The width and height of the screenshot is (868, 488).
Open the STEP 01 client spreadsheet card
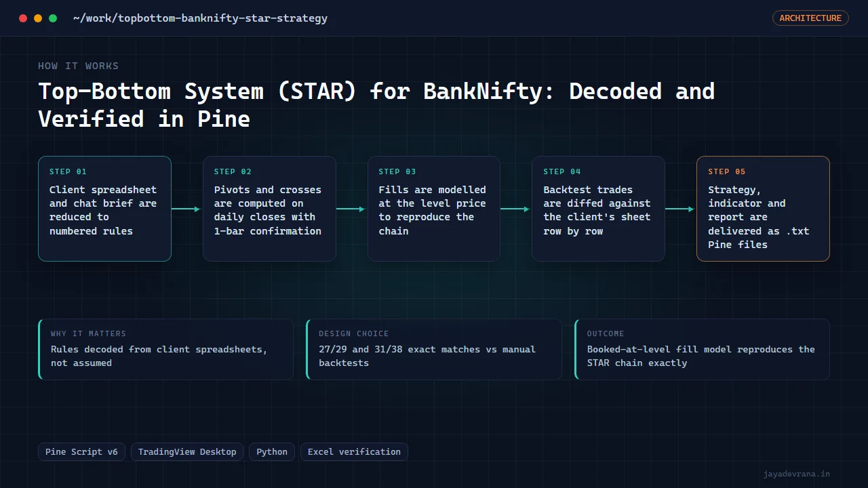coord(104,209)
